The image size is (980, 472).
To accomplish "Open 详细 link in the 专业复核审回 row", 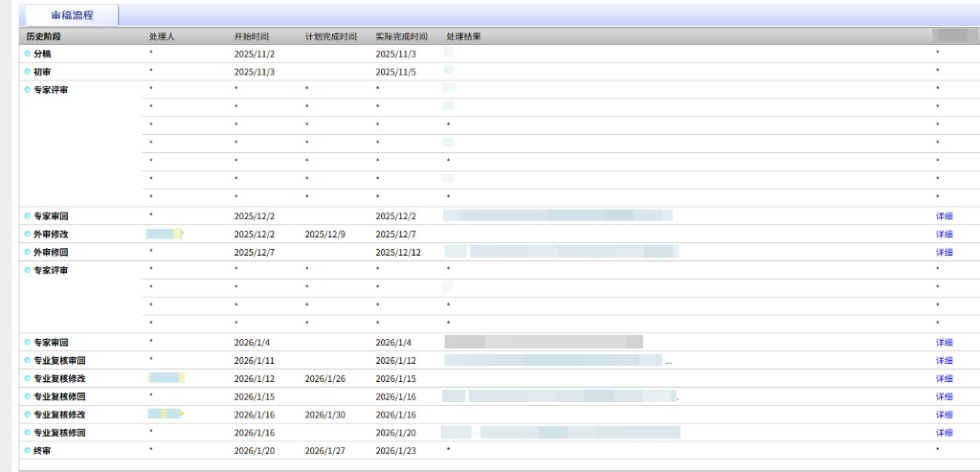I will tap(944, 360).
